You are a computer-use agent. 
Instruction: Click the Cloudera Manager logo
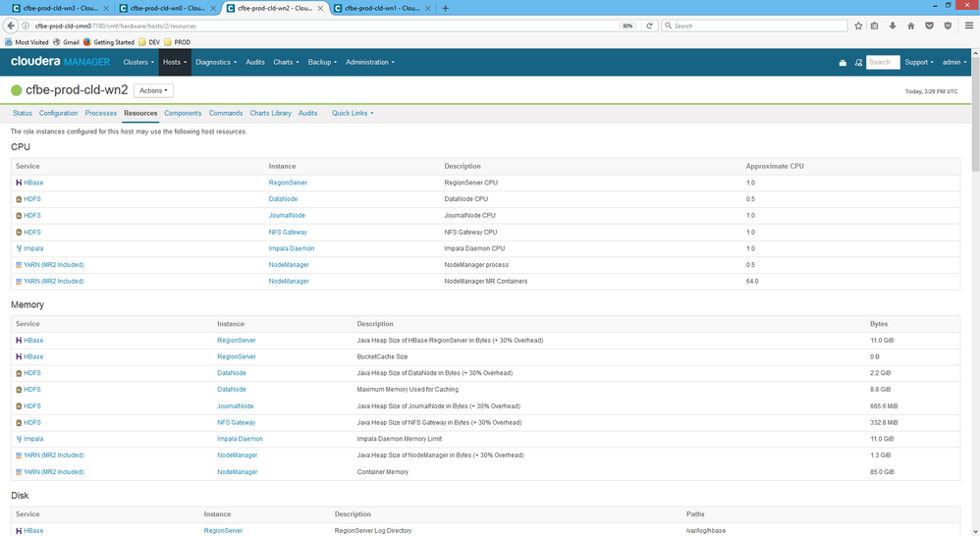tap(60, 62)
